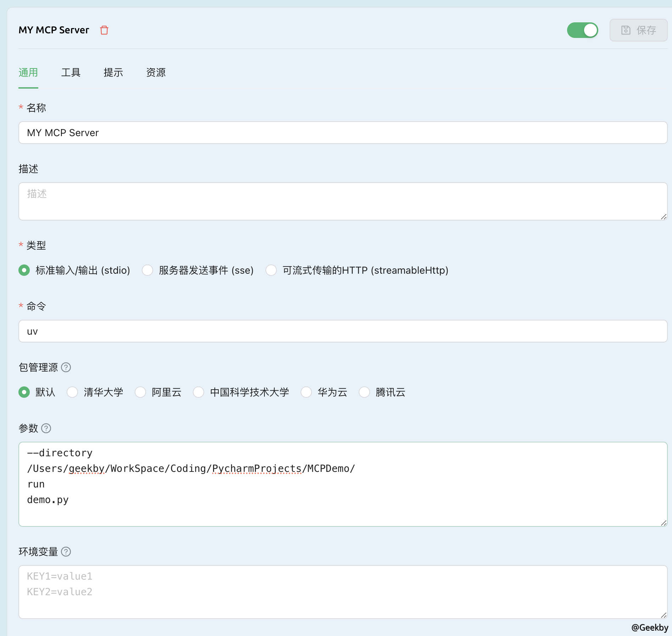This screenshot has height=636, width=672.
Task: Open help tooltip for 包管理源
Action: pyautogui.click(x=66, y=368)
